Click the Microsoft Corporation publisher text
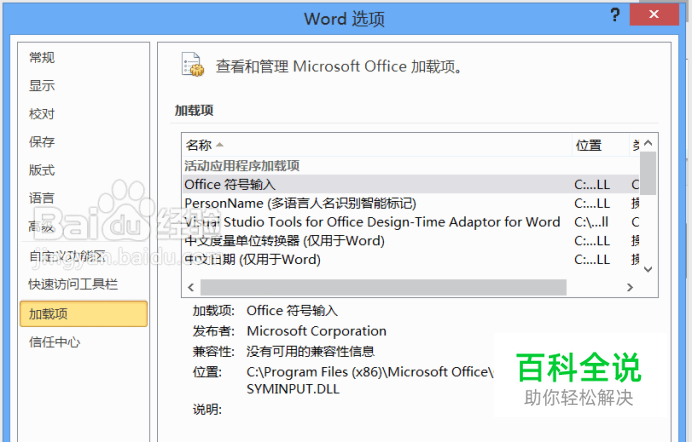692x442 pixels. pyautogui.click(x=316, y=331)
